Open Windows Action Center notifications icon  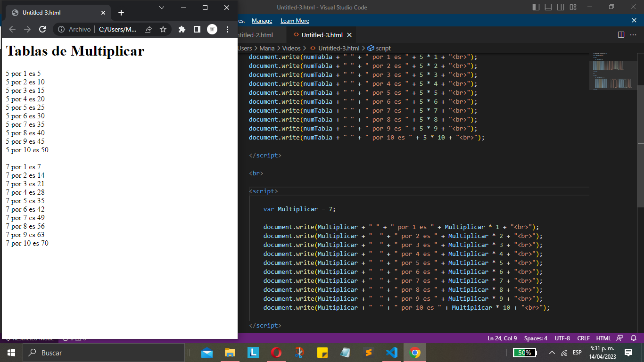click(x=628, y=353)
